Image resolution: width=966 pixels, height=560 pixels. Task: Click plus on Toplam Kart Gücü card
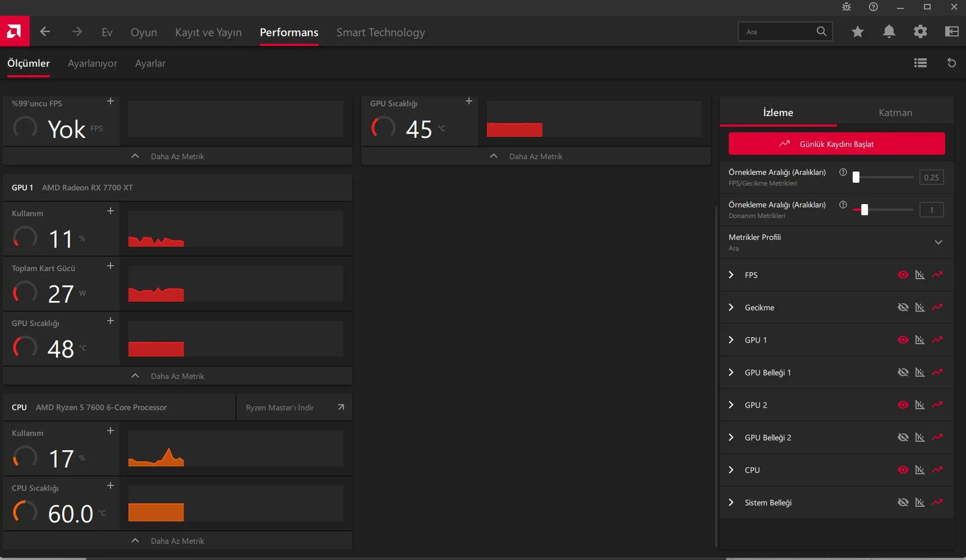click(111, 266)
